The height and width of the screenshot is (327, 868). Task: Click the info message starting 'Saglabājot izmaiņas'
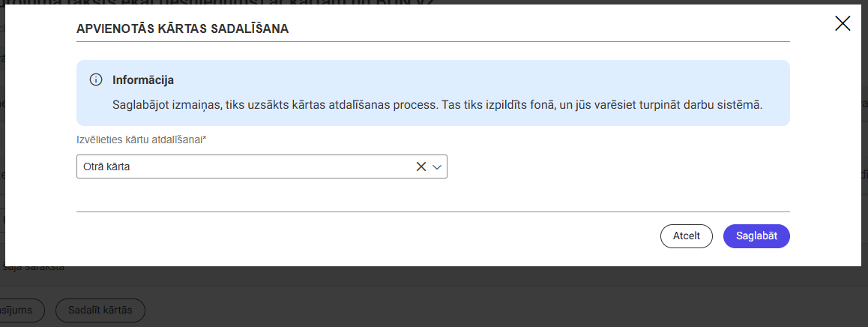(437, 105)
